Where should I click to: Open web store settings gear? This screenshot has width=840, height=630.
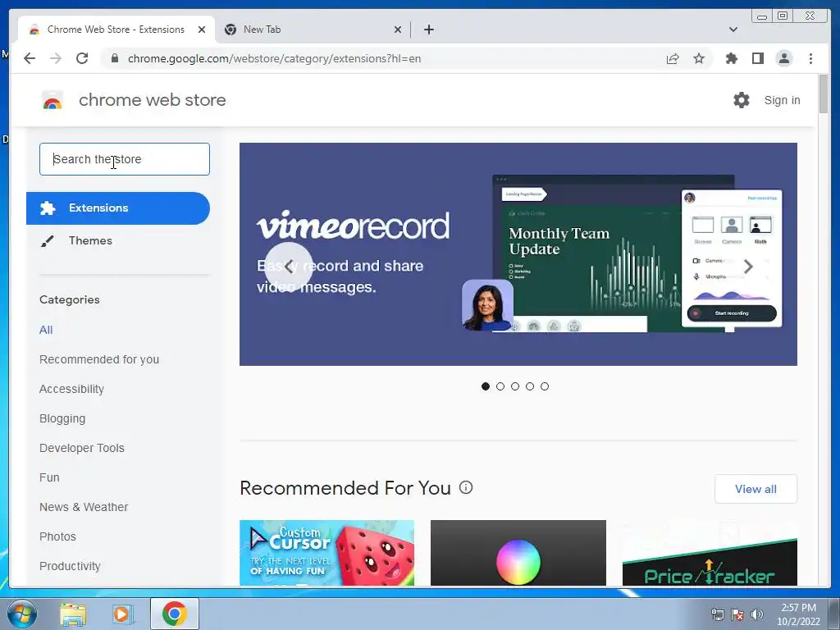pos(742,100)
